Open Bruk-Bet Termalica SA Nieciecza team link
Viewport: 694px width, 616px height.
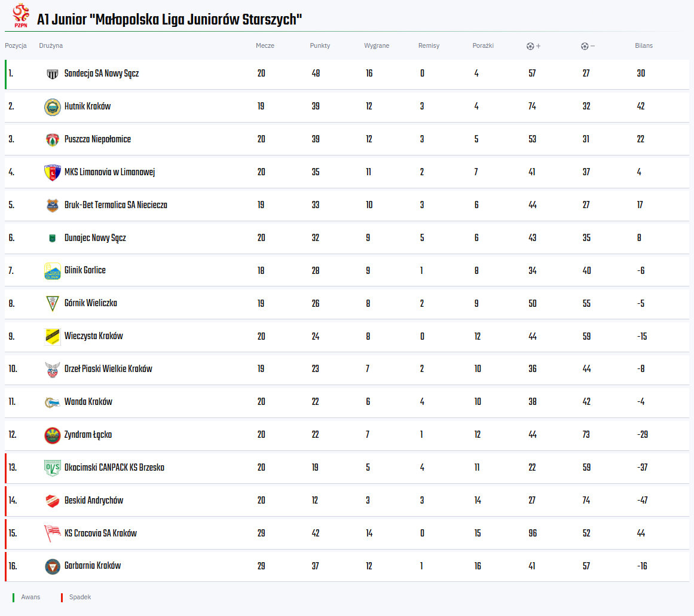pos(115,205)
